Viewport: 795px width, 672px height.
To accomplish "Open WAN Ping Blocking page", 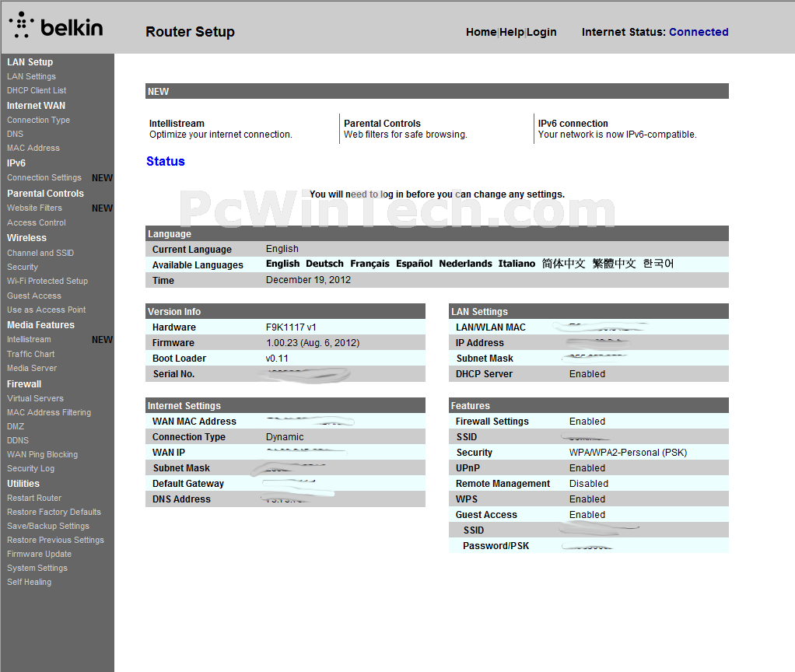I will point(43,454).
